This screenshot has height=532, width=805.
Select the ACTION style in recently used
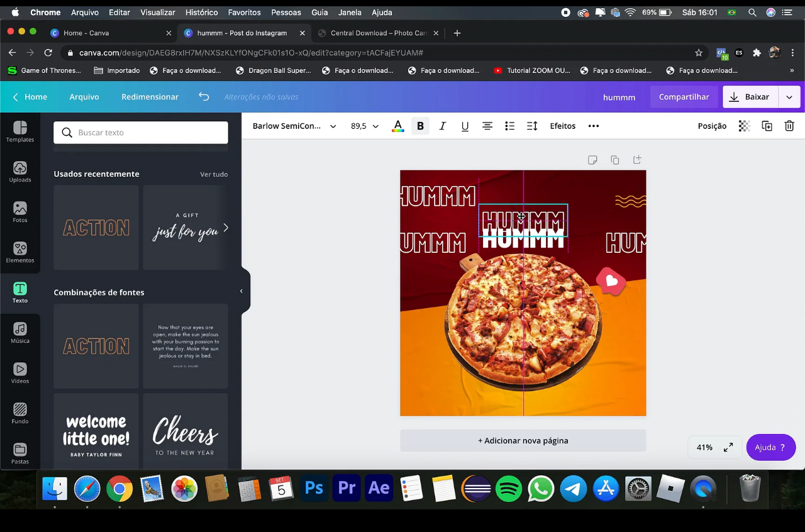[96, 228]
